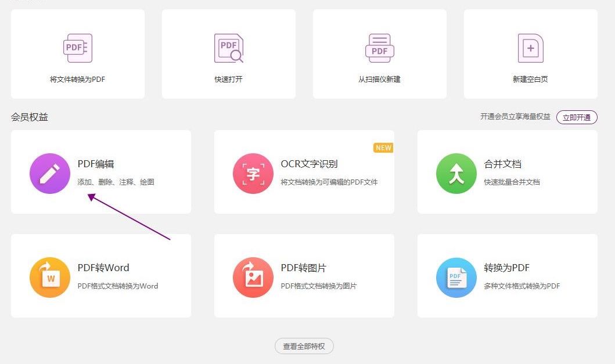This screenshot has height=364, width=615.
Task: Open the PDF编辑 card
Action: click(x=102, y=171)
